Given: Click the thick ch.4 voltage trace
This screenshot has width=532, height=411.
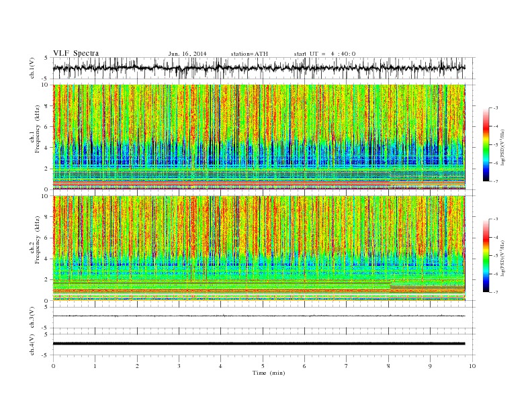Looking at the screenshot, I should click(x=259, y=344).
